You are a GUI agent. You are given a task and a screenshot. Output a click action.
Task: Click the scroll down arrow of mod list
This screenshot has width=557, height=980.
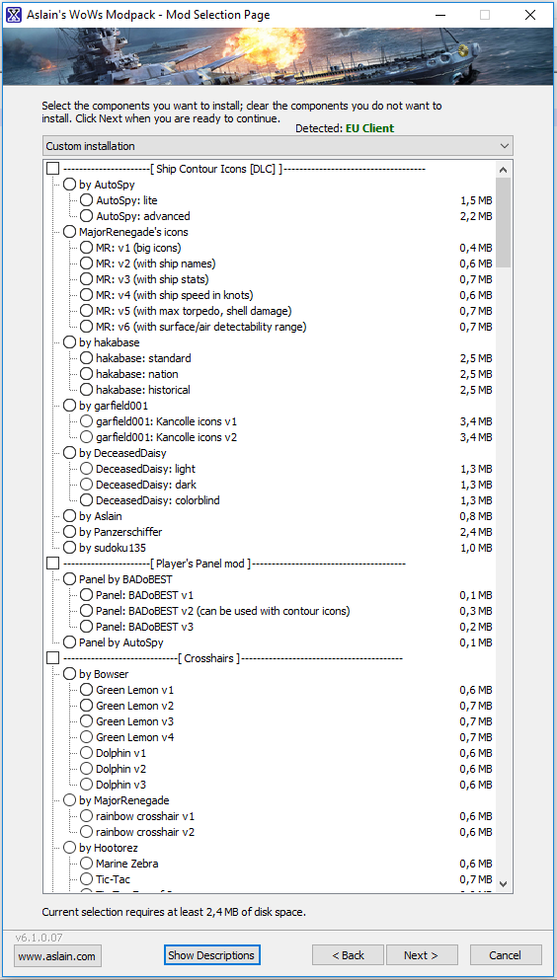pyautogui.click(x=504, y=883)
